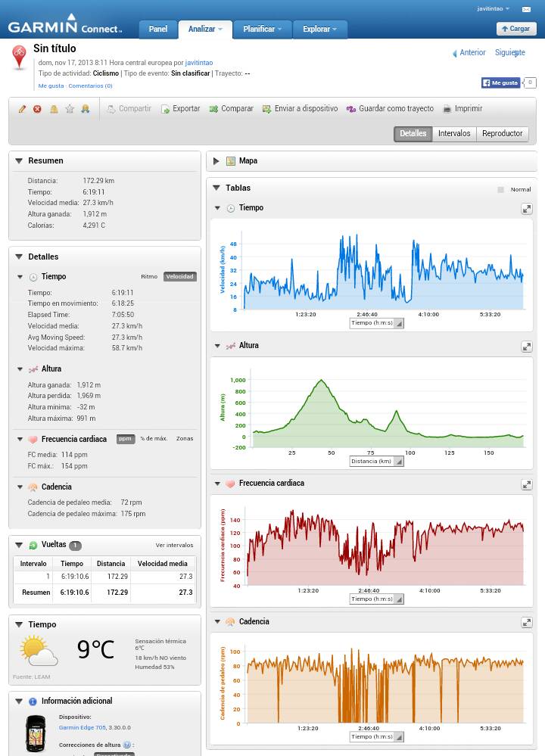Enlarge the Altura chart with expand icon
Viewport: 545px width, 756px height.
pyautogui.click(x=527, y=347)
